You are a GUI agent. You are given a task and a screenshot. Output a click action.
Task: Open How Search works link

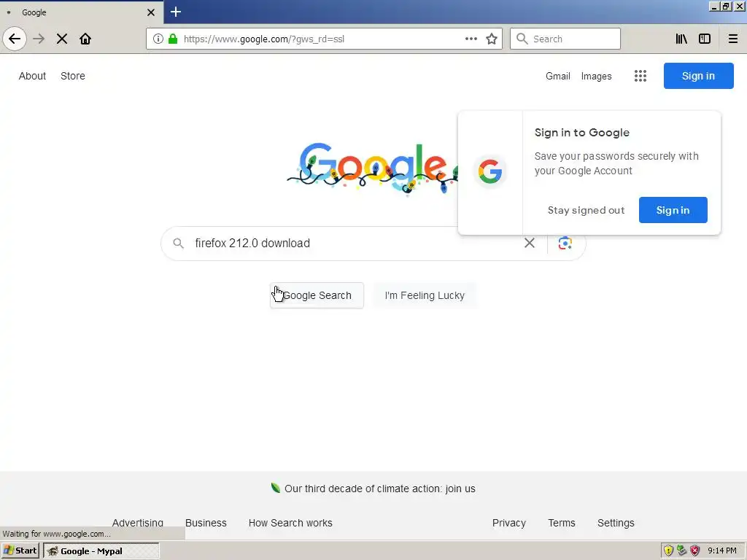(290, 522)
